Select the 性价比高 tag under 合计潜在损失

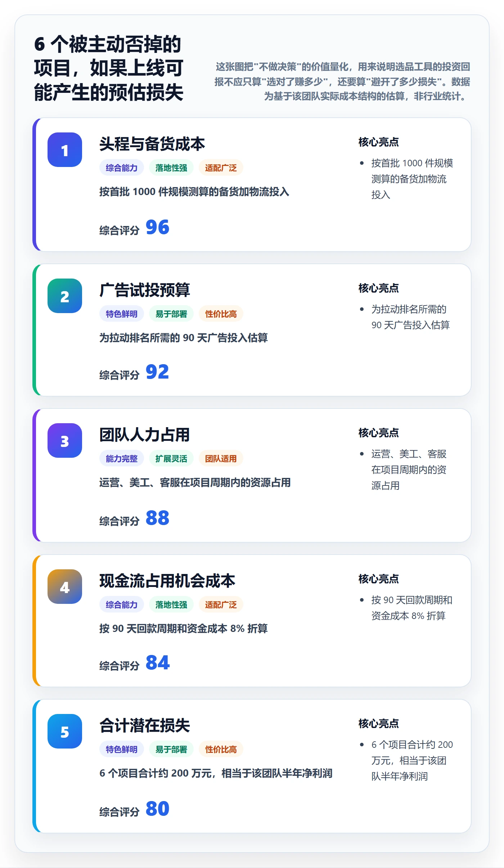coord(221,749)
